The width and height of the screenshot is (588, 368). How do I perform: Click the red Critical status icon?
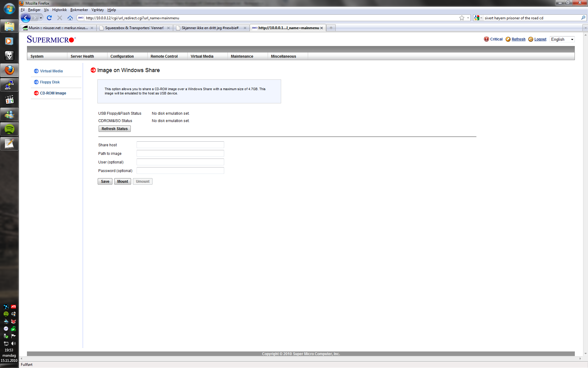486,39
